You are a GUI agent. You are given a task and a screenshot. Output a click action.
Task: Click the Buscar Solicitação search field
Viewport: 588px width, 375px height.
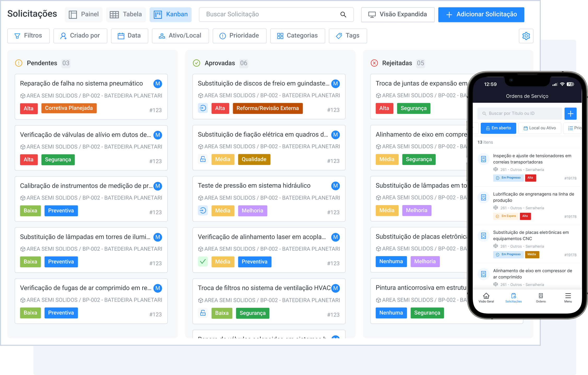click(x=269, y=15)
